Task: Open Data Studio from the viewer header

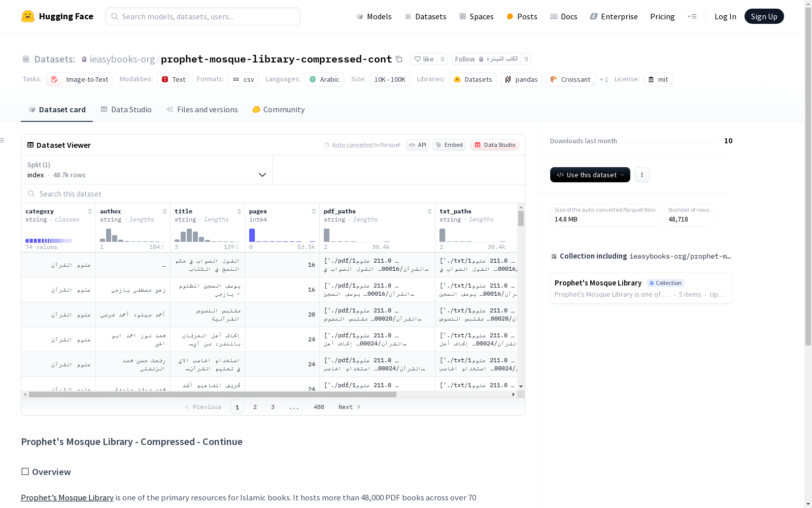Action: click(495, 145)
